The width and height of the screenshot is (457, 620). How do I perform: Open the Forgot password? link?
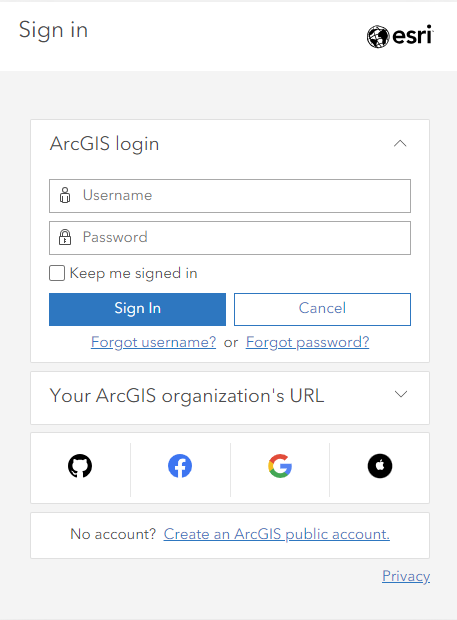[308, 342]
